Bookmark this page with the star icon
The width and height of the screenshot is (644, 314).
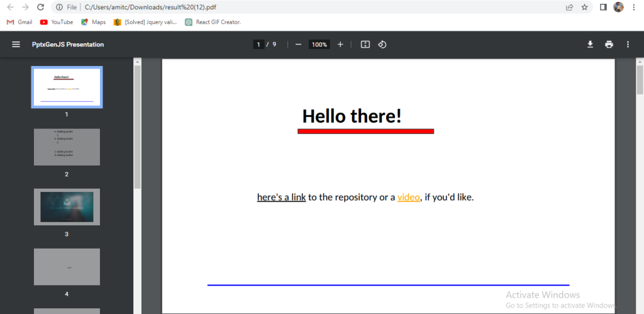pyautogui.click(x=585, y=8)
